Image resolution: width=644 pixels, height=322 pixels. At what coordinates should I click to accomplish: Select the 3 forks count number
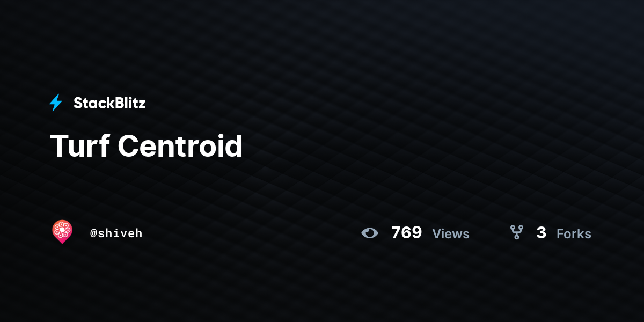[x=541, y=233]
